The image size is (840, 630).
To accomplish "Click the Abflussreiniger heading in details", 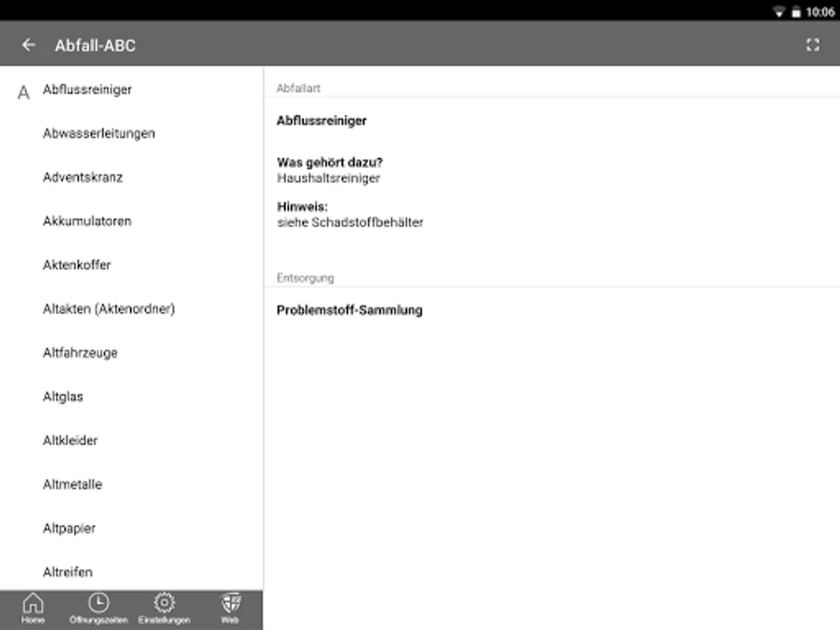I will click(321, 121).
